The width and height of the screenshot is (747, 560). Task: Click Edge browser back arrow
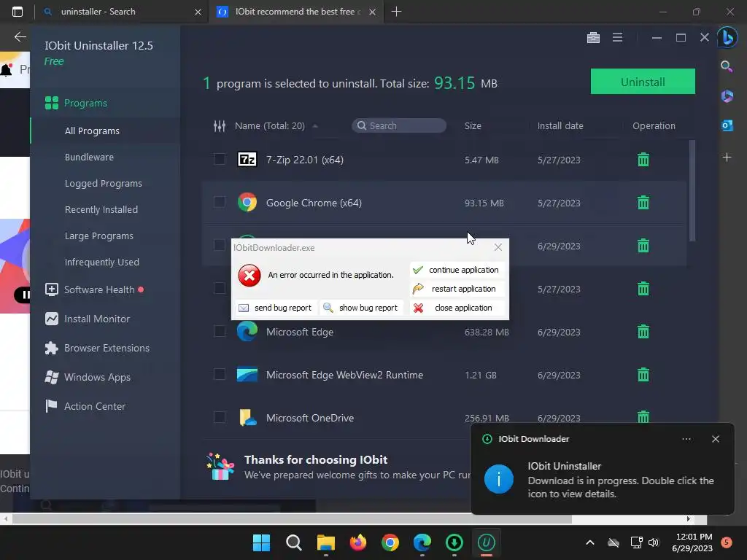(x=20, y=36)
